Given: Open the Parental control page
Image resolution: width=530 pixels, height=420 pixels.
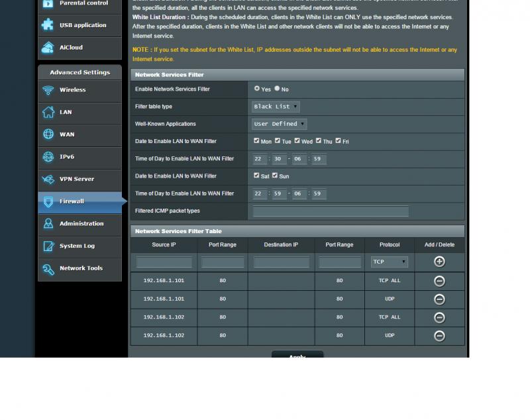Looking at the screenshot, I should click(79, 7).
